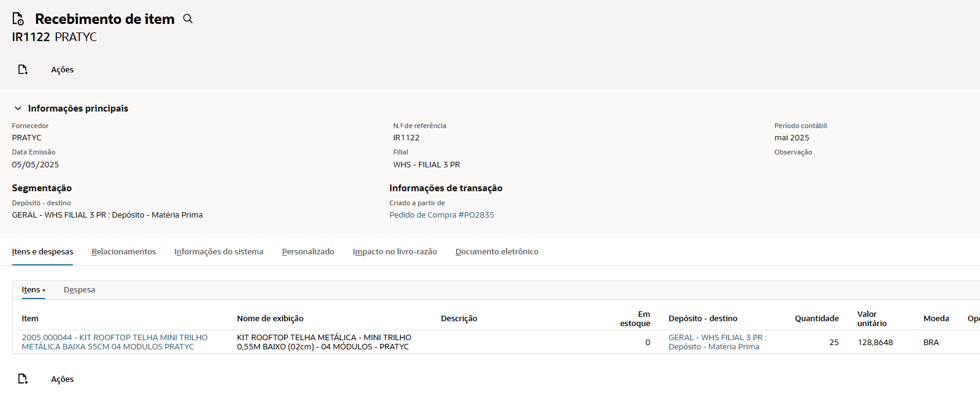Open the Informações do sistema tab

click(x=218, y=252)
